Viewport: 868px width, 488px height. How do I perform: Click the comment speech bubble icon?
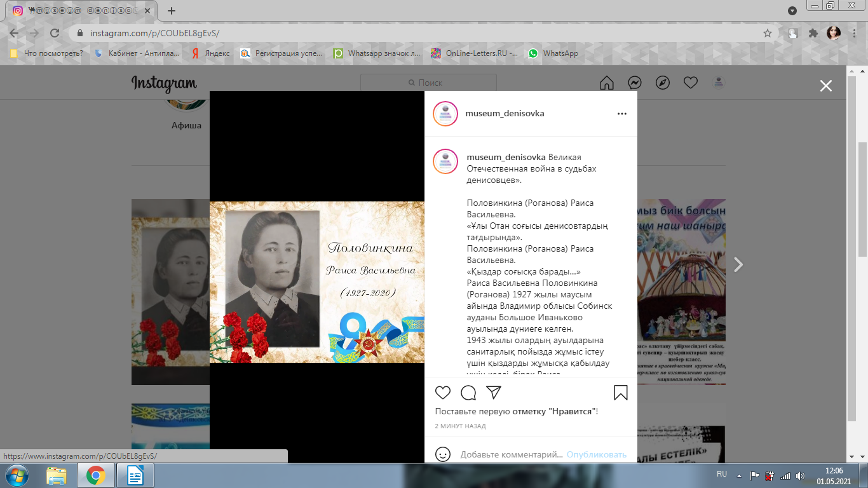tap(468, 393)
